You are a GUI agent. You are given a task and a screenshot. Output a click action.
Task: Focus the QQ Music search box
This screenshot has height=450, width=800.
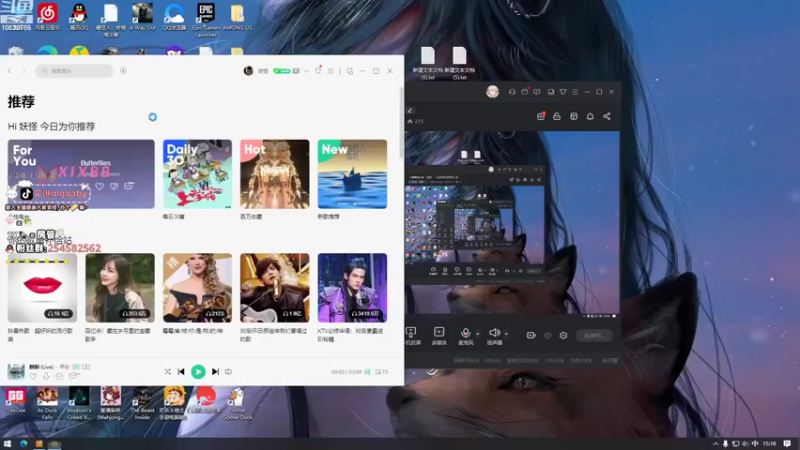point(74,71)
